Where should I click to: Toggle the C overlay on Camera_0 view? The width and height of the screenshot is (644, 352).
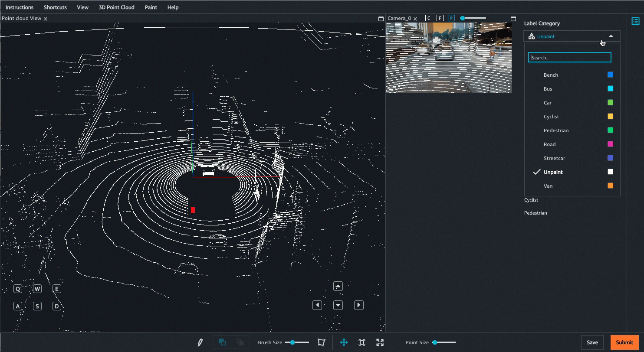point(428,18)
